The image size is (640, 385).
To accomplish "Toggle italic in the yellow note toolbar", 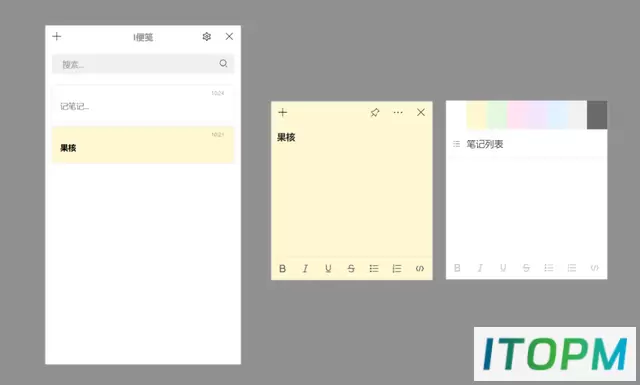I will pyautogui.click(x=305, y=269).
